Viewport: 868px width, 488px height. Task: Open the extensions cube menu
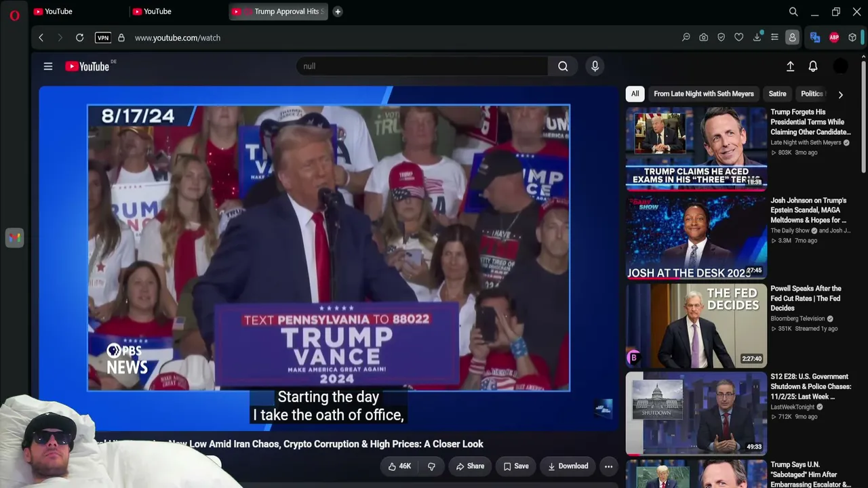tap(852, 38)
